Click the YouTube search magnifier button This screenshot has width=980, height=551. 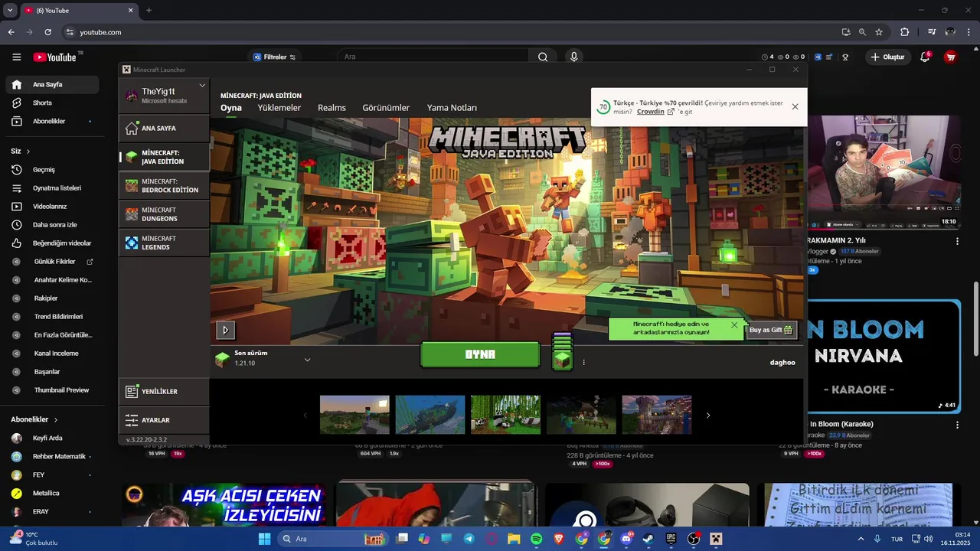(543, 57)
